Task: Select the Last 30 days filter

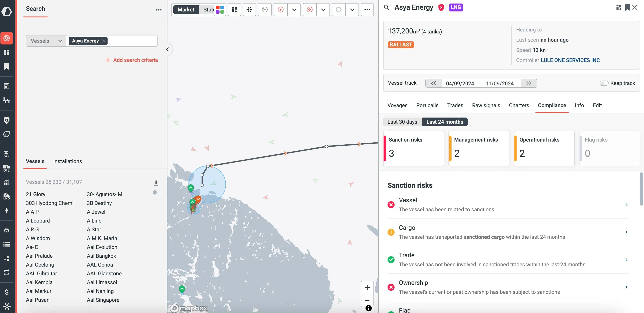Action: [402, 122]
